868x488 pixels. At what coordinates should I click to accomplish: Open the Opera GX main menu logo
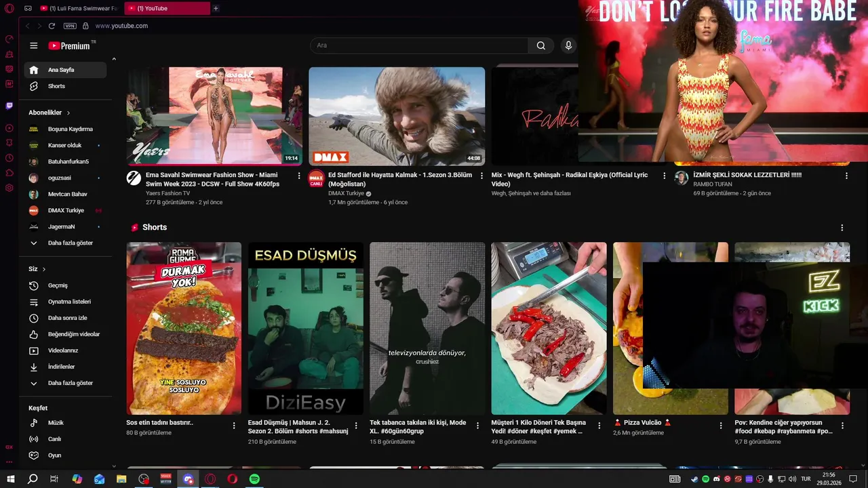coord(9,8)
